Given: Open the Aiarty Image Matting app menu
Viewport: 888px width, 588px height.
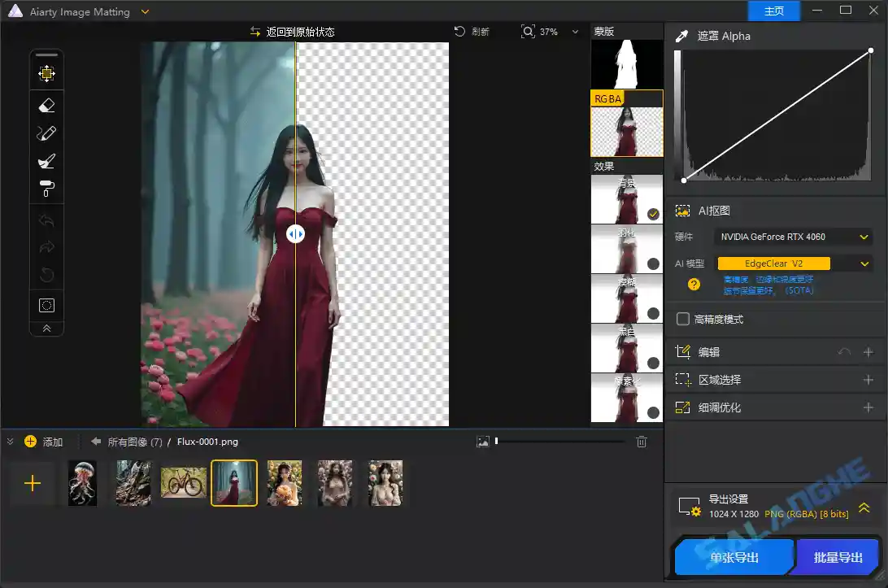Looking at the screenshot, I should [x=145, y=11].
